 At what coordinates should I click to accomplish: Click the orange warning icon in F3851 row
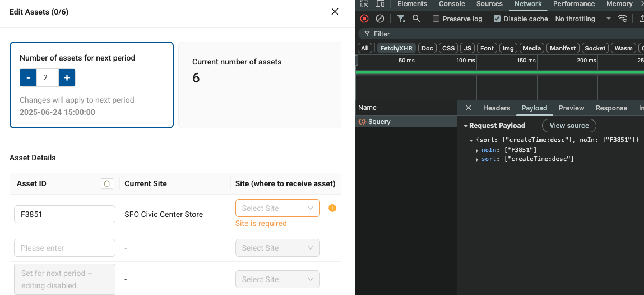332,208
